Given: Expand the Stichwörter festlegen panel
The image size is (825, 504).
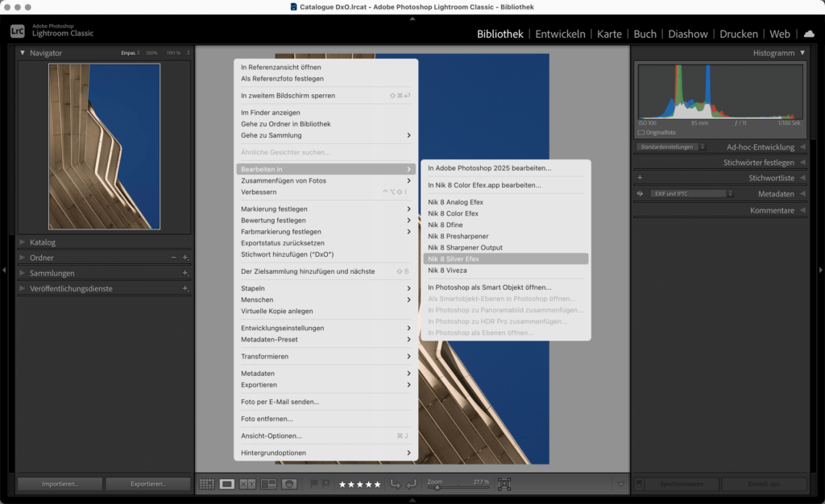Looking at the screenshot, I should (x=802, y=163).
